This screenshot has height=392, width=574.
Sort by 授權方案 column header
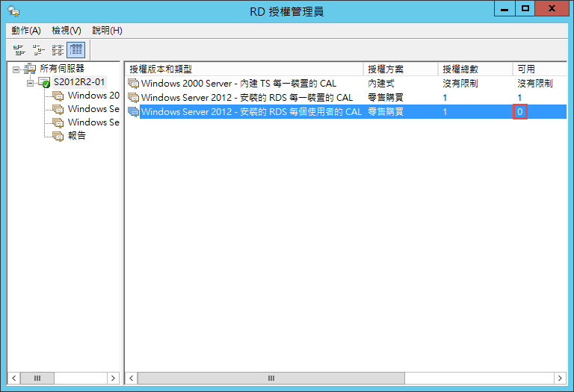pyautogui.click(x=401, y=69)
